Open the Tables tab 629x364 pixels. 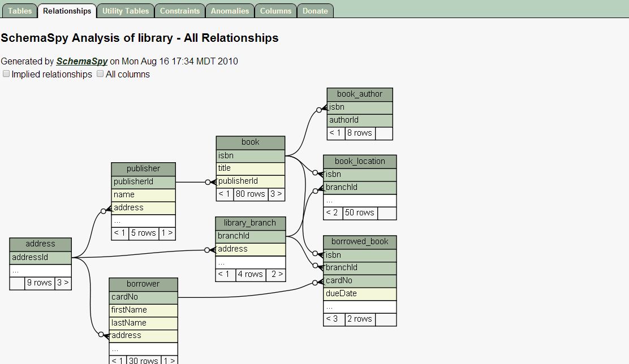[20, 11]
